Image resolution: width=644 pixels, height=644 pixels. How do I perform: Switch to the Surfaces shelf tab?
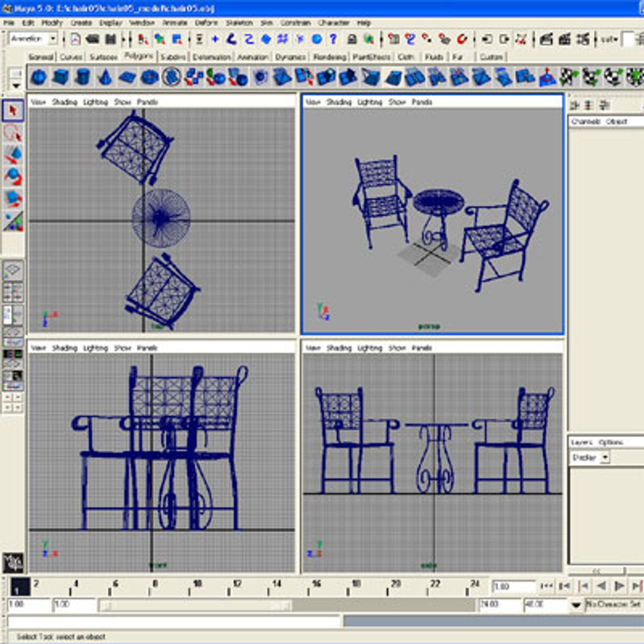click(104, 57)
